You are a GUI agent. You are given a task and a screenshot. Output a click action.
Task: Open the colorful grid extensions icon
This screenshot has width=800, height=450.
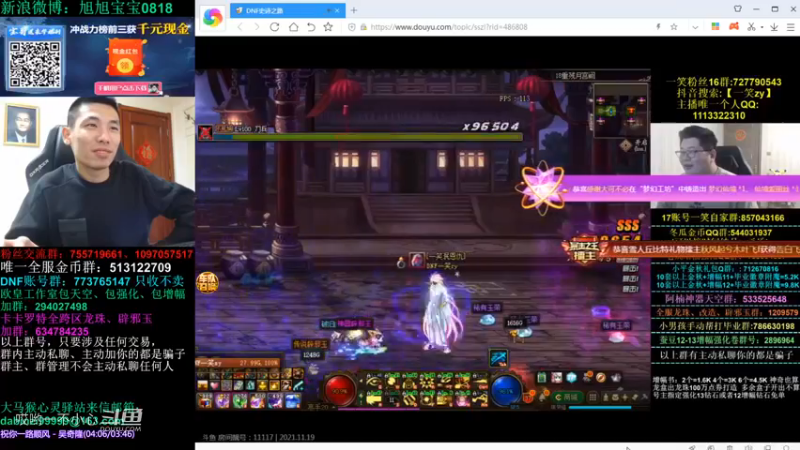(715, 27)
